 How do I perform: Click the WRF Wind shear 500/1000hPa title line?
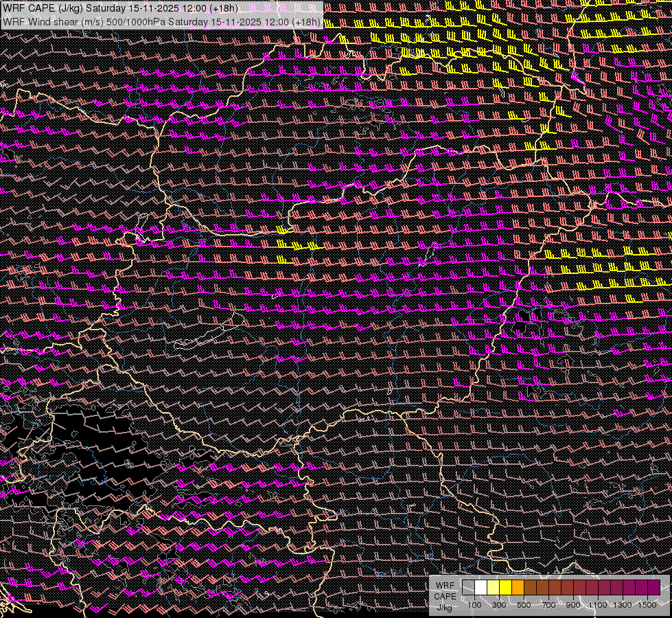pyautogui.click(x=161, y=22)
